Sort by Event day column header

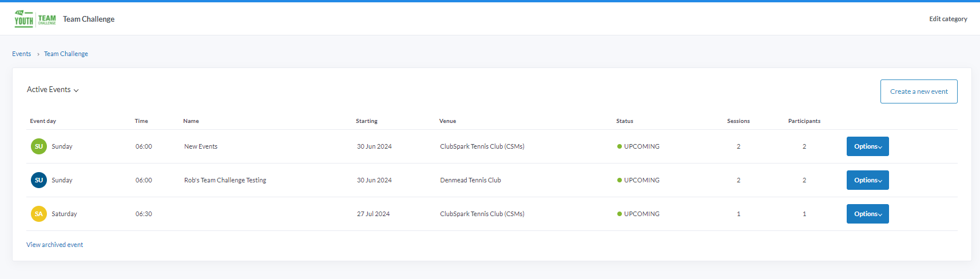pos(43,121)
